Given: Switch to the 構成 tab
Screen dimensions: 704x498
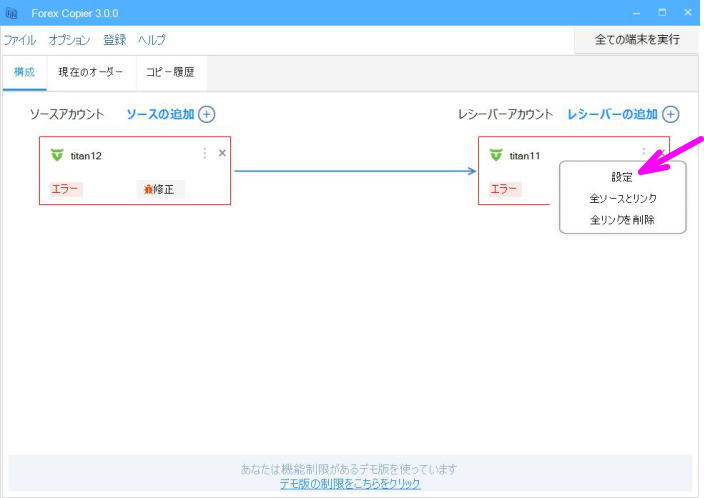Looking at the screenshot, I should (25, 72).
